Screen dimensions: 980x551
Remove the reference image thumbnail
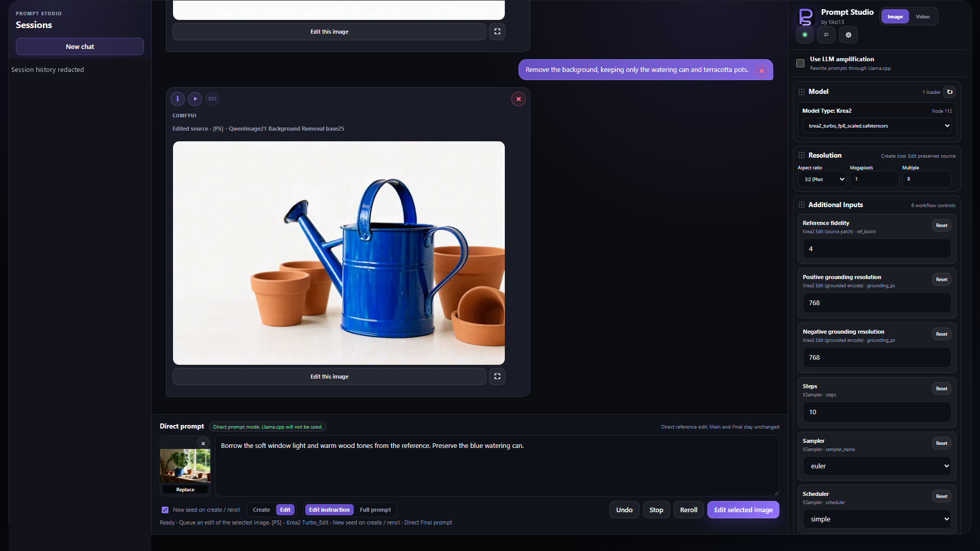click(203, 443)
